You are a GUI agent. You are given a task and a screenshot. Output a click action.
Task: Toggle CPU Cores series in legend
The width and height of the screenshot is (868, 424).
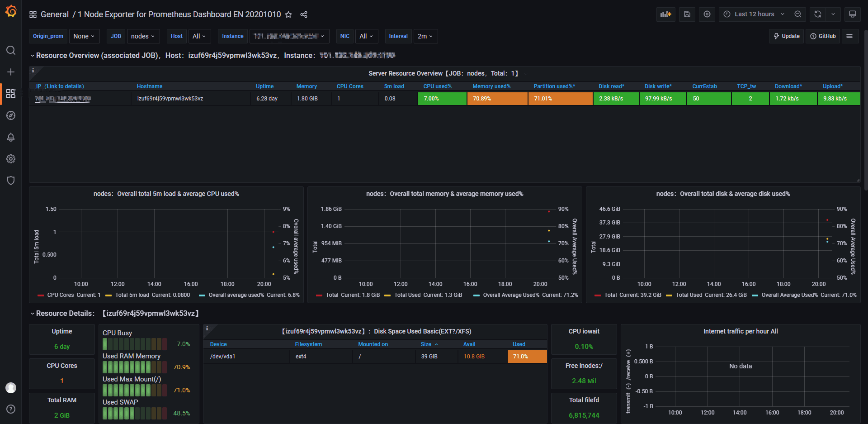(60, 295)
